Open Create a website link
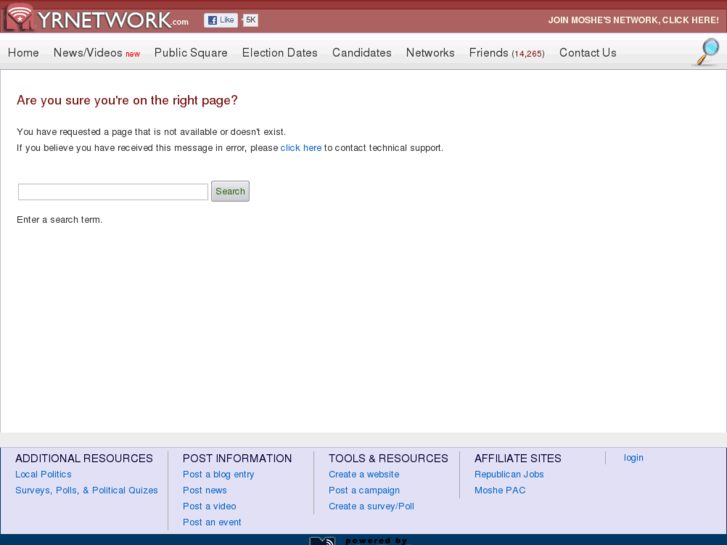727x545 pixels. tap(364, 474)
